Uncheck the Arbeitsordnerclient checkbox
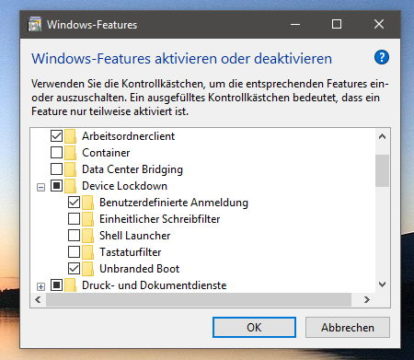Image resolution: width=414 pixels, height=360 pixels. coord(56,136)
